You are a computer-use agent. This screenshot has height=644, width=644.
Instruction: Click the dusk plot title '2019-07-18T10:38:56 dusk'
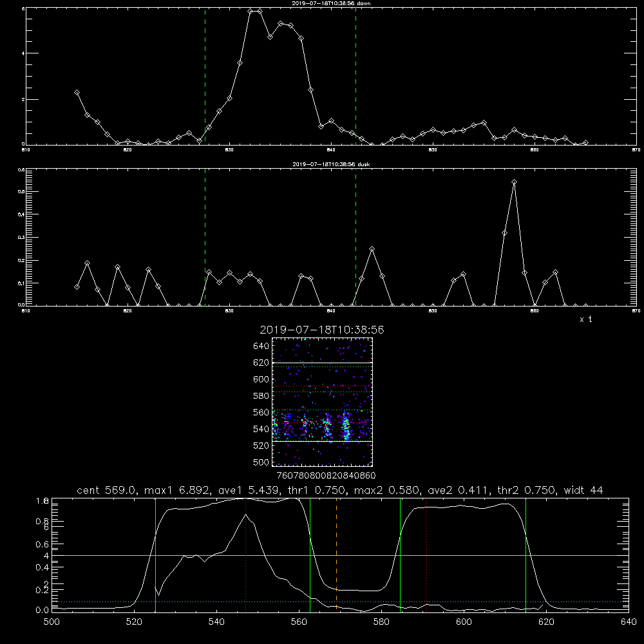pyautogui.click(x=331, y=164)
